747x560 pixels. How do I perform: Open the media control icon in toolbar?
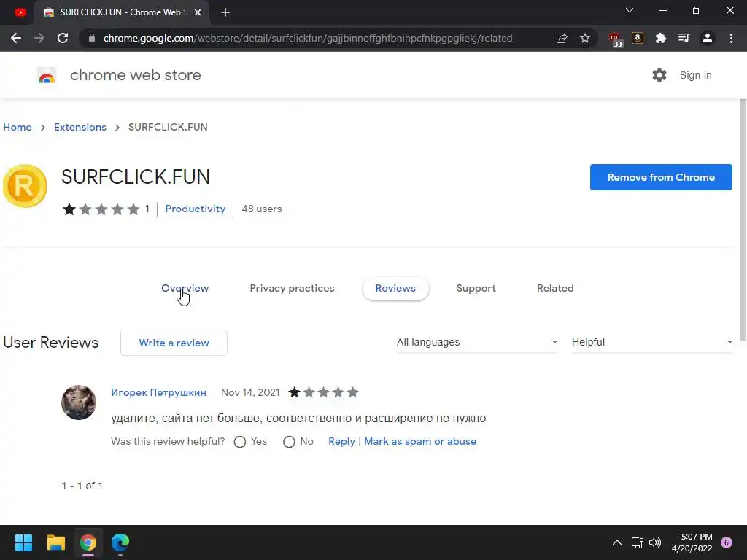[684, 38]
